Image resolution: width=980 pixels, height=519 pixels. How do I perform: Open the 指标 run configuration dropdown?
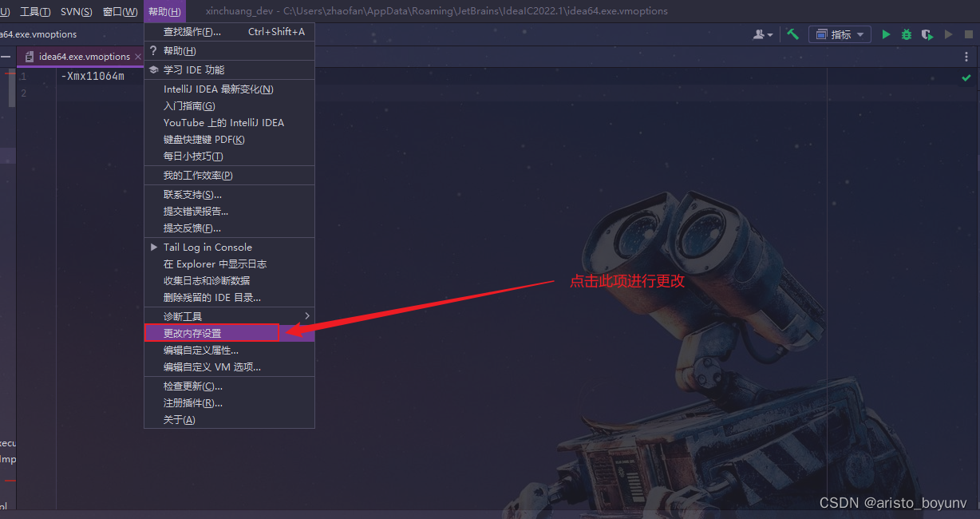tap(839, 34)
